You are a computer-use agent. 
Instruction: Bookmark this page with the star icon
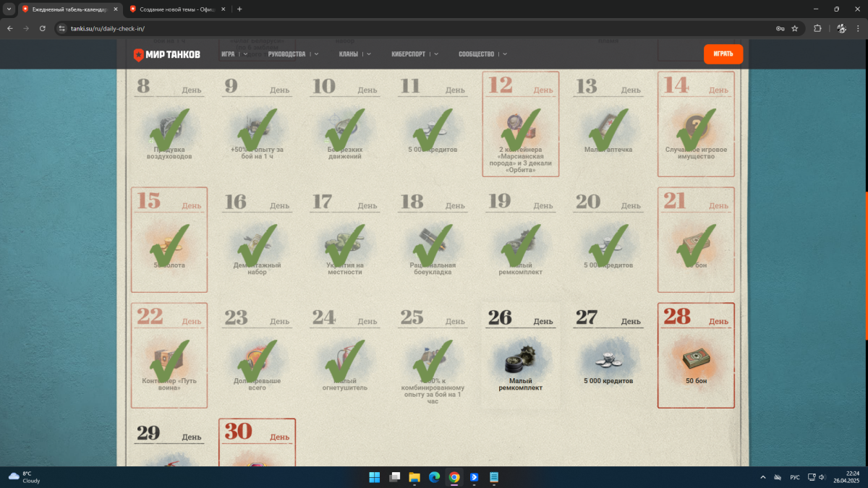click(794, 28)
